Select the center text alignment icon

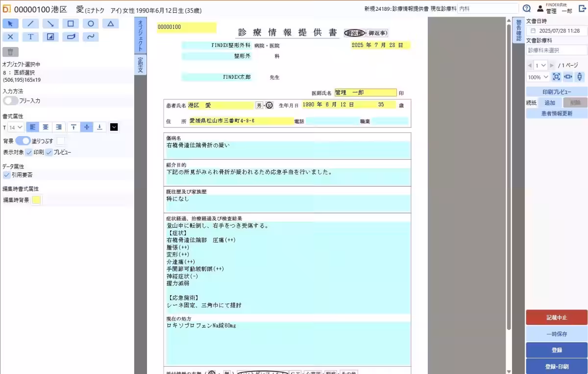click(x=46, y=127)
